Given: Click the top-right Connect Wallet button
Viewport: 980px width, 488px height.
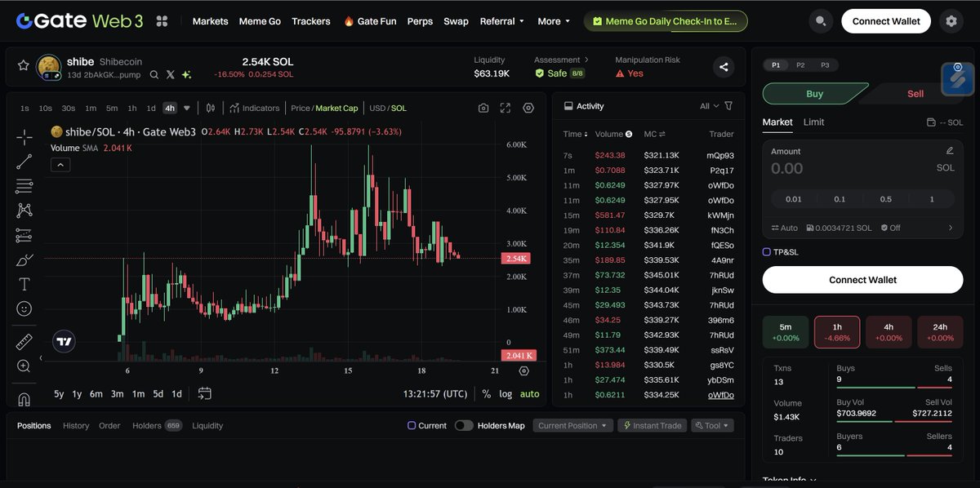Looking at the screenshot, I should pos(886,21).
